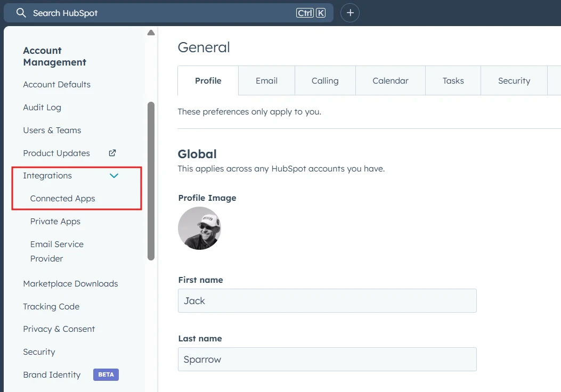Screen dimensions: 561x392
Task: Open Private Apps
Action: click(x=55, y=222)
